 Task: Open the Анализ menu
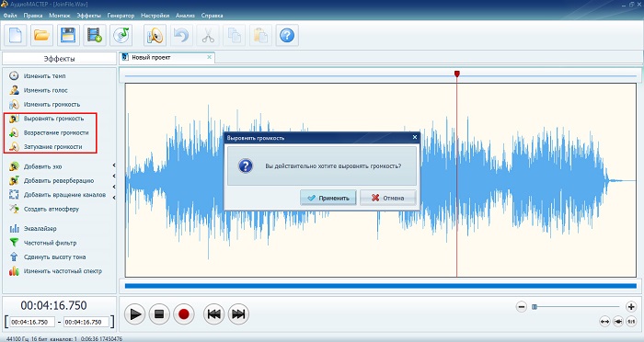pyautogui.click(x=185, y=16)
